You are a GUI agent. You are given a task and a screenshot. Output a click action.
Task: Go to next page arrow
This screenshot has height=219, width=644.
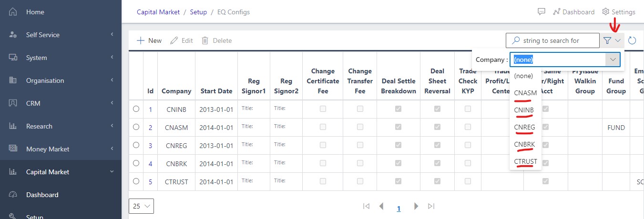416,206
